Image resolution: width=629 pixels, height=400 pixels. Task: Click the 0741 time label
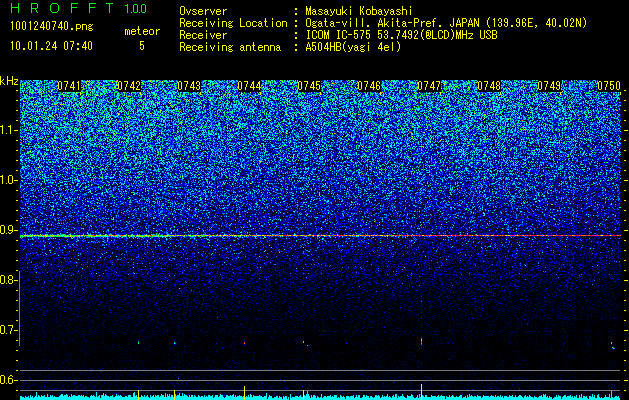point(69,86)
